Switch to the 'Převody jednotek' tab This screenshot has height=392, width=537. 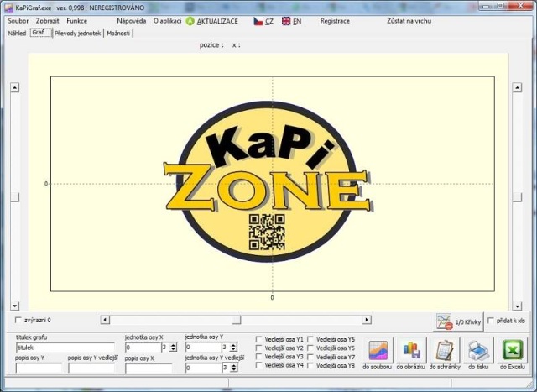pos(78,33)
